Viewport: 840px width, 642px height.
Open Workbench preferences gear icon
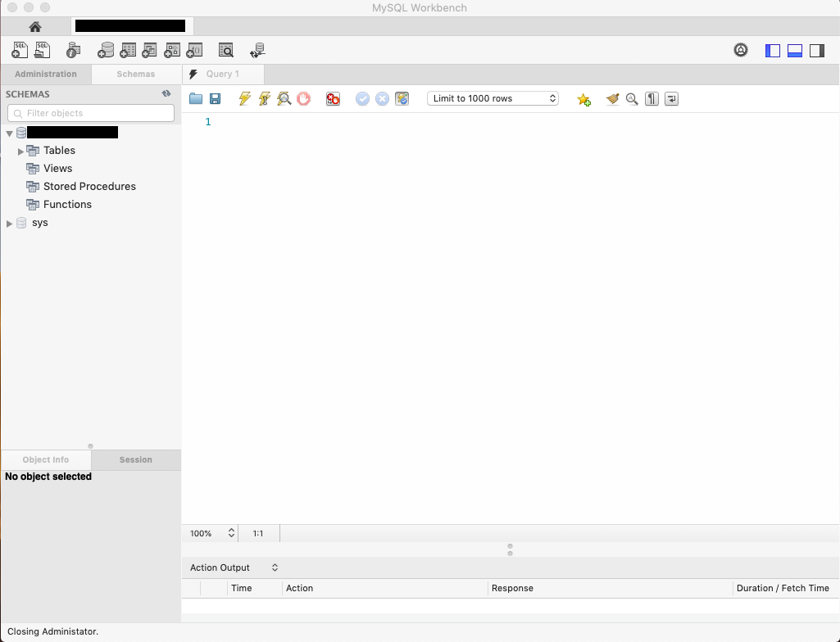pos(741,50)
